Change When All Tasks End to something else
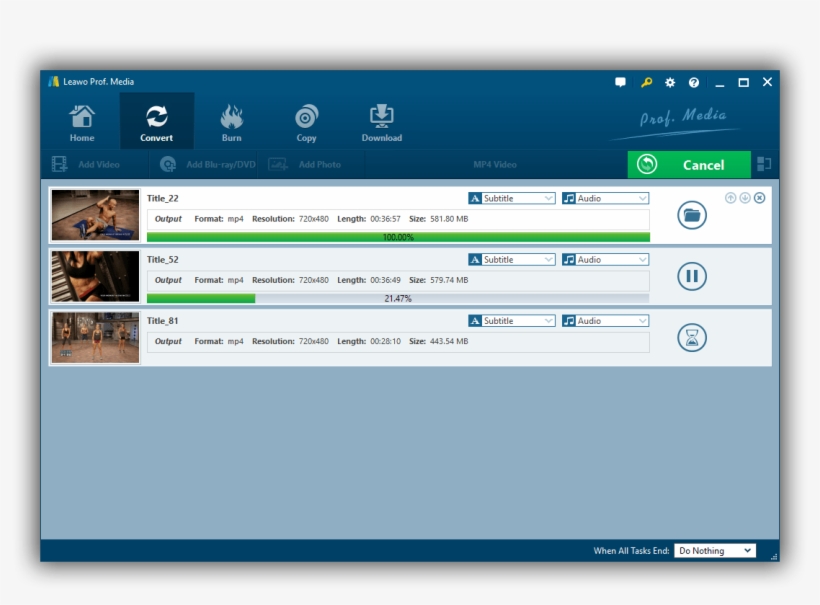This screenshot has width=820, height=605. click(715, 550)
